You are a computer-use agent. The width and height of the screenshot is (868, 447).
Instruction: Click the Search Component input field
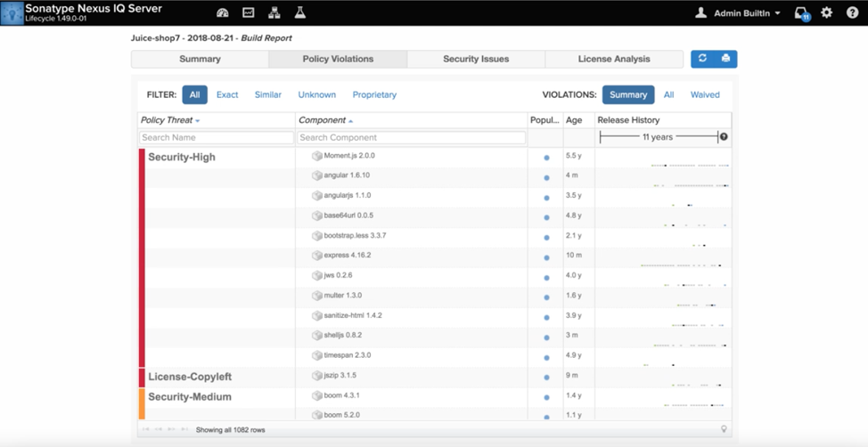(411, 138)
